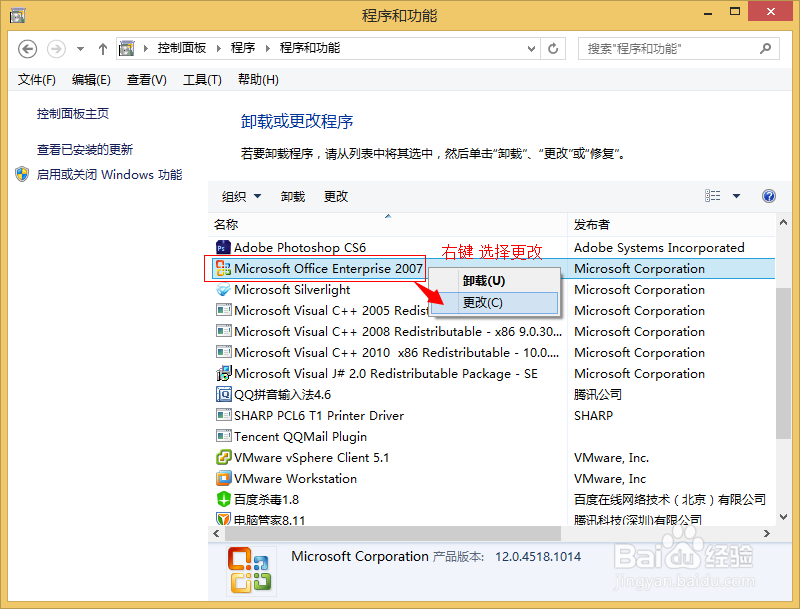Open 启用或关闭 Windows 功能 link
This screenshot has height=609, width=800.
[109, 174]
